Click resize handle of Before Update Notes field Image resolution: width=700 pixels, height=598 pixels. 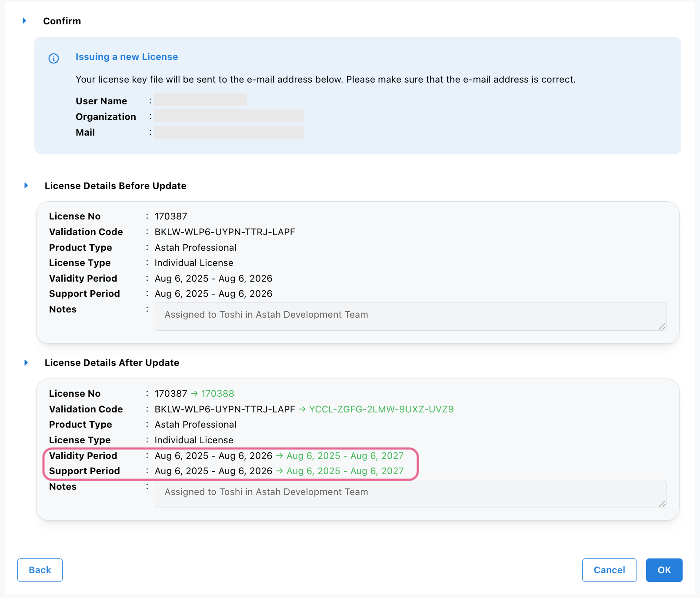click(x=662, y=326)
